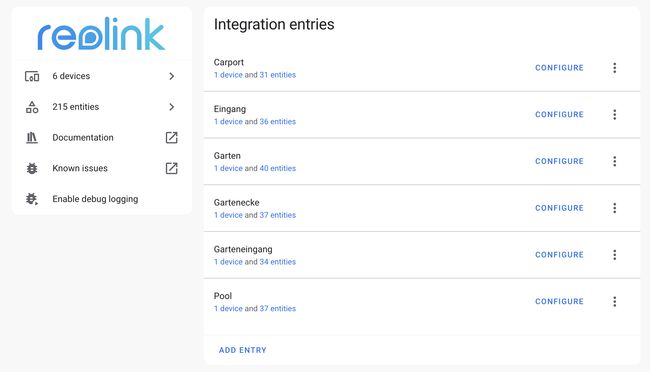Open Carport's 1 device link
Screen dimensions: 650x372
click(x=228, y=75)
